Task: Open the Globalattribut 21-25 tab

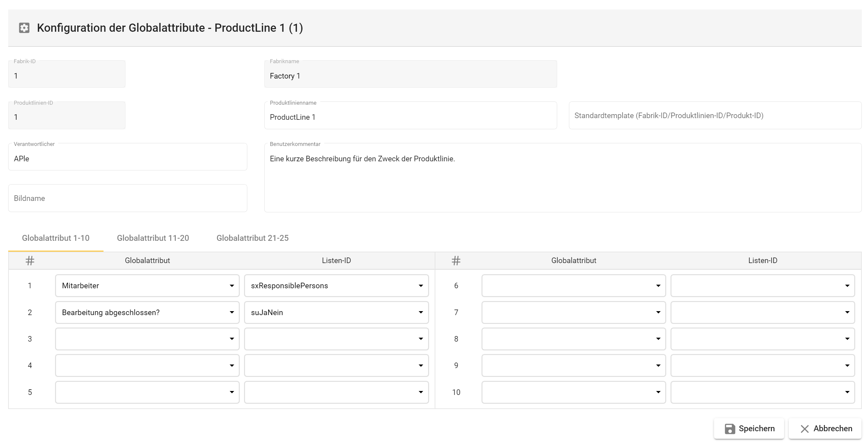Action: 253,238
